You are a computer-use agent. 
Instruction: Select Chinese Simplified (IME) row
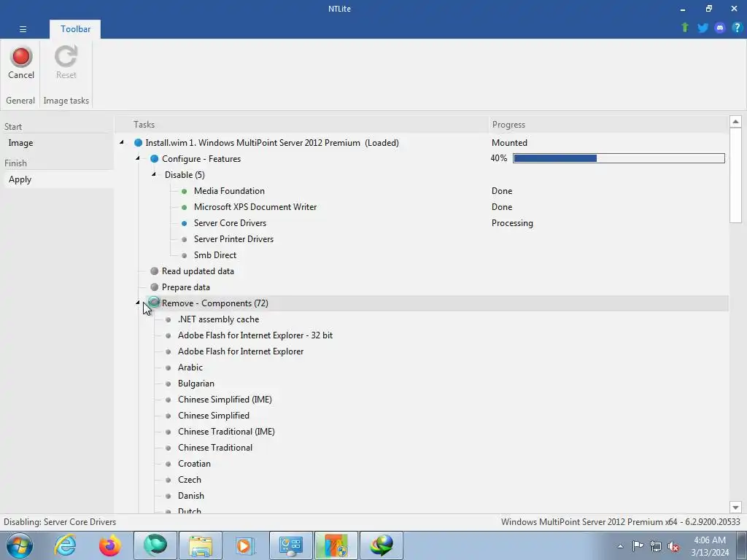click(225, 400)
